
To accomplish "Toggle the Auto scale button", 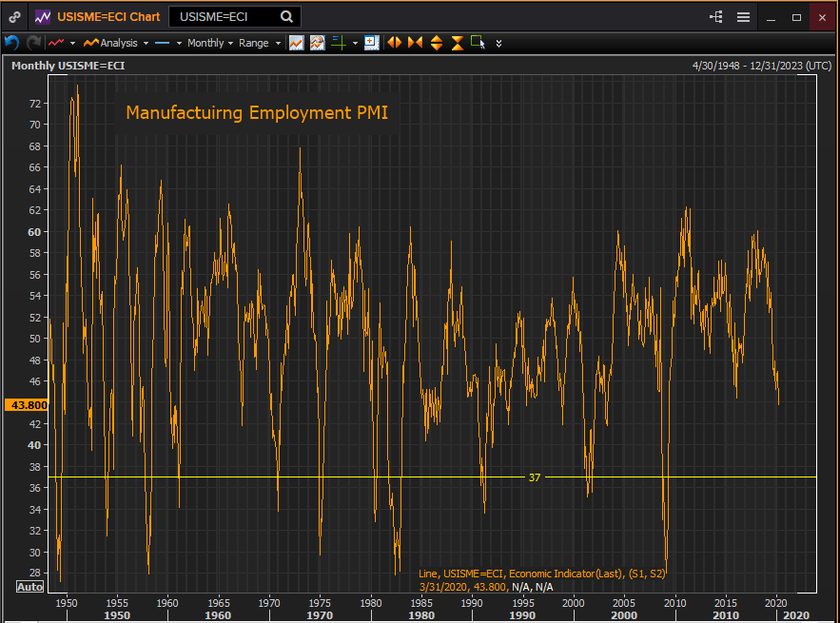I will coord(29,587).
